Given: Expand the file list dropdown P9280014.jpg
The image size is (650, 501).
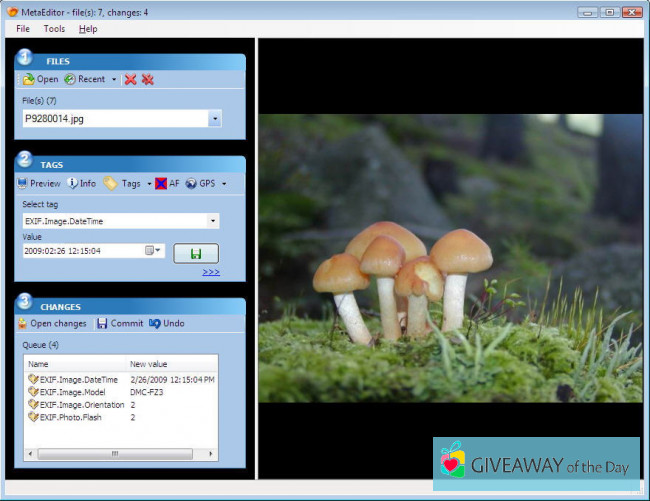Looking at the screenshot, I should point(214,119).
